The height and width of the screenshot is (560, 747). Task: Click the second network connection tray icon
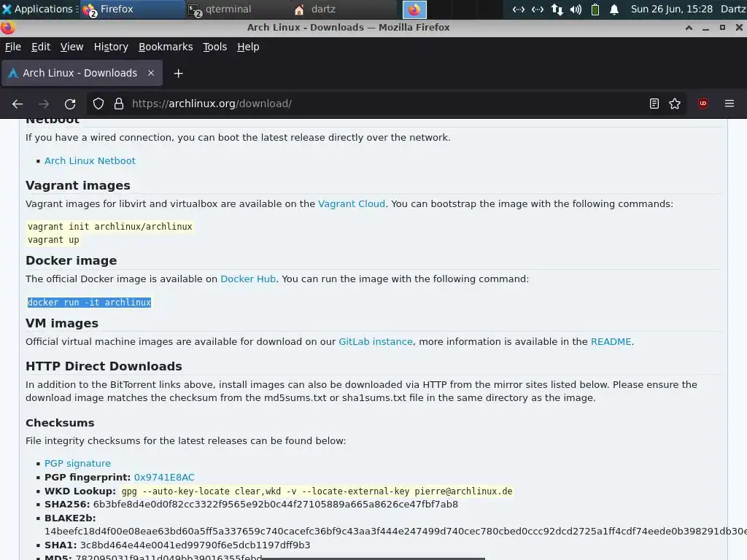click(x=538, y=9)
